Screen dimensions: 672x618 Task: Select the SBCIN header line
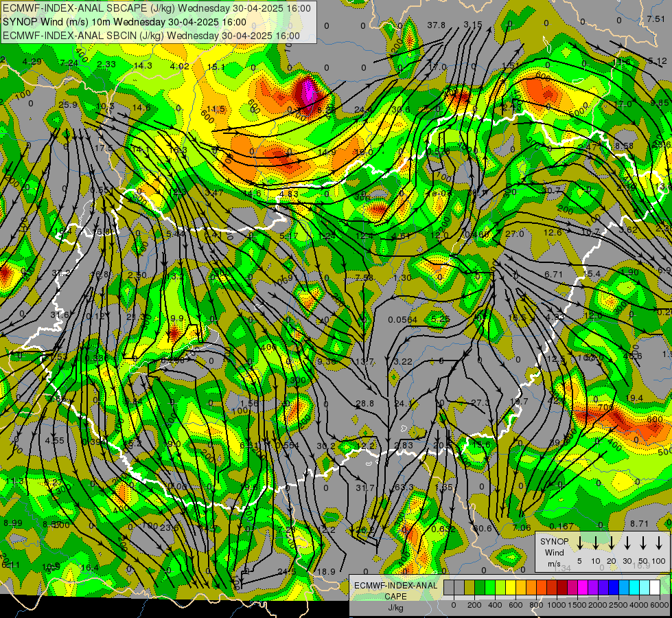coord(151,36)
